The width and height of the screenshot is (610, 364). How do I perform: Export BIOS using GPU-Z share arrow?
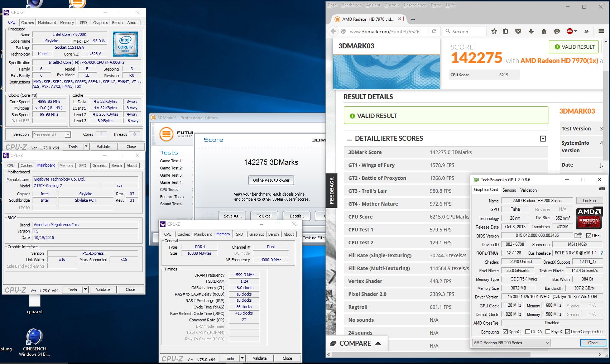(x=578, y=235)
